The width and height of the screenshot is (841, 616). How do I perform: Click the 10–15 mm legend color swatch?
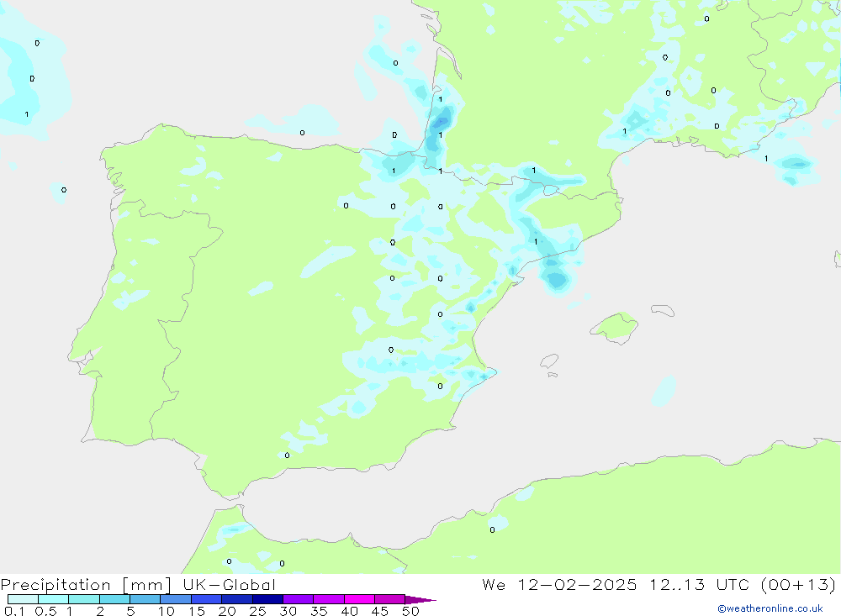pos(176,599)
